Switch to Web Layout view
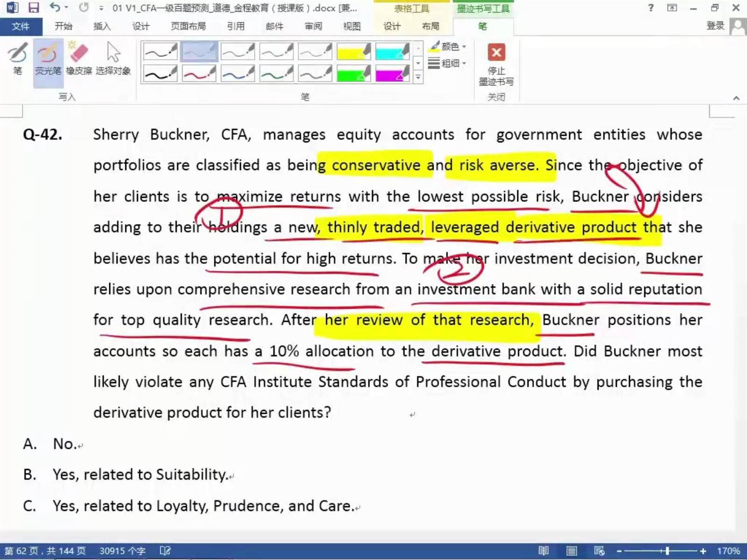The width and height of the screenshot is (747, 560). [x=599, y=551]
